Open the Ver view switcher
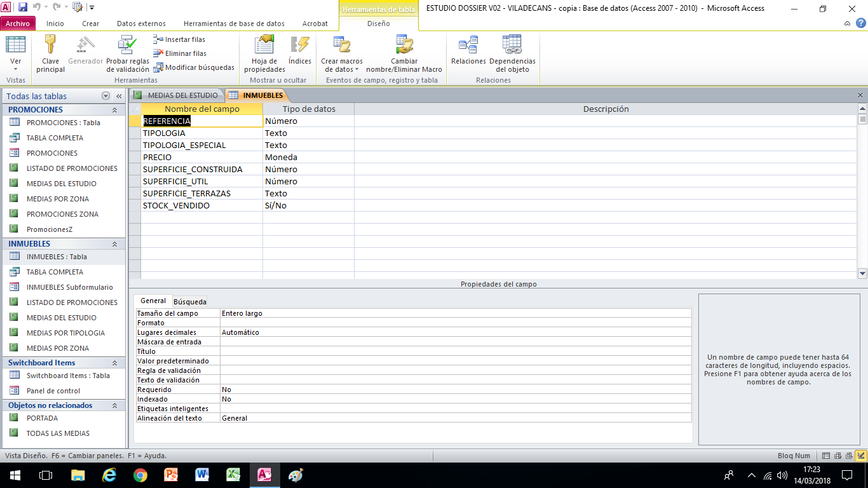 [15, 54]
